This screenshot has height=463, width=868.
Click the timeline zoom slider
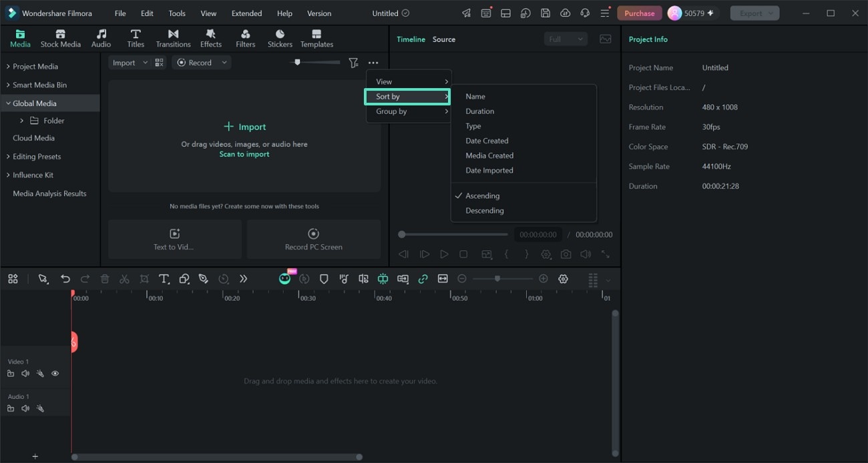click(x=503, y=279)
